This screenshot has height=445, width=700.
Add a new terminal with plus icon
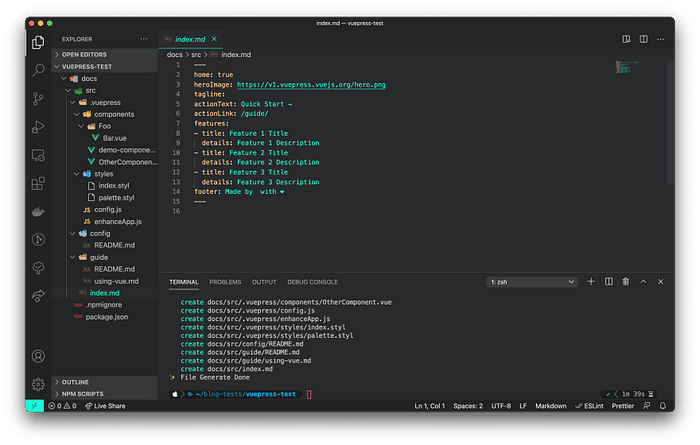pyautogui.click(x=591, y=282)
